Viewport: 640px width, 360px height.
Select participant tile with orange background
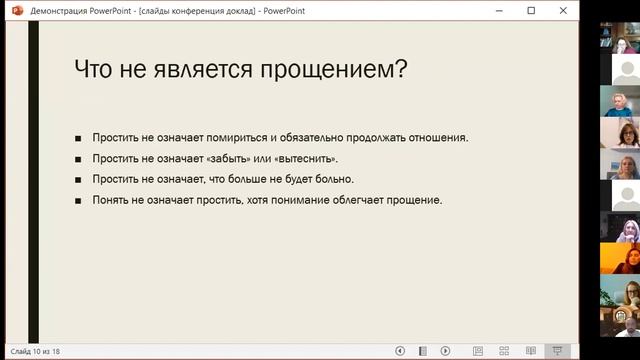[620, 258]
